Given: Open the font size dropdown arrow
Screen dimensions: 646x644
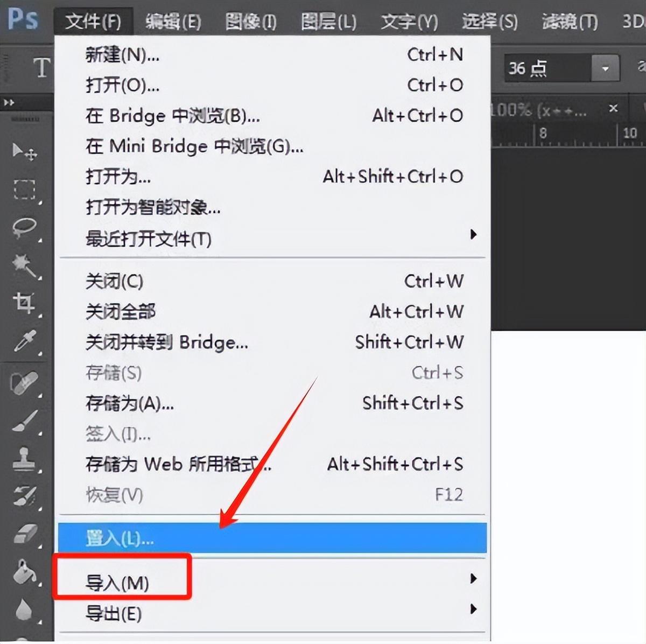Looking at the screenshot, I should 605,68.
